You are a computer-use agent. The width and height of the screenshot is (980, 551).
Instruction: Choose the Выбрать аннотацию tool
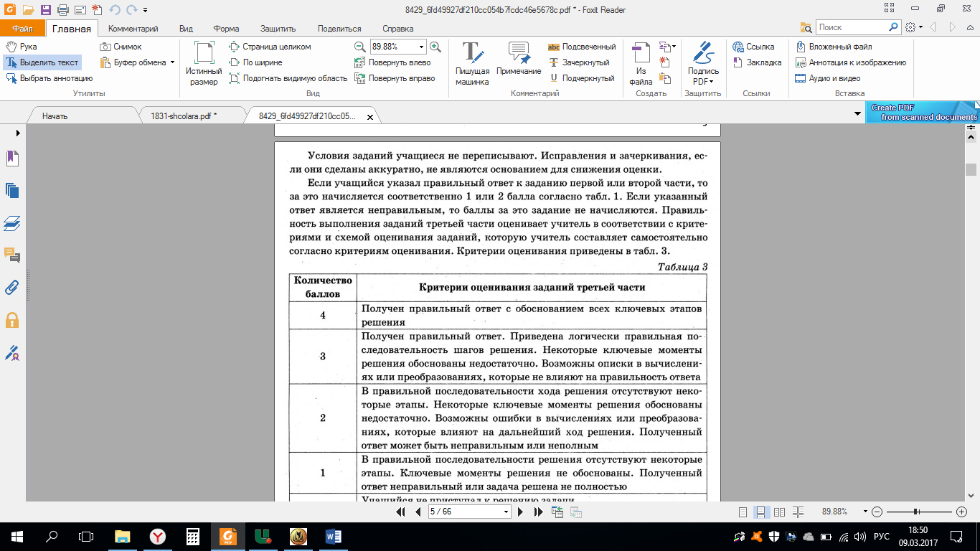[x=50, y=78]
